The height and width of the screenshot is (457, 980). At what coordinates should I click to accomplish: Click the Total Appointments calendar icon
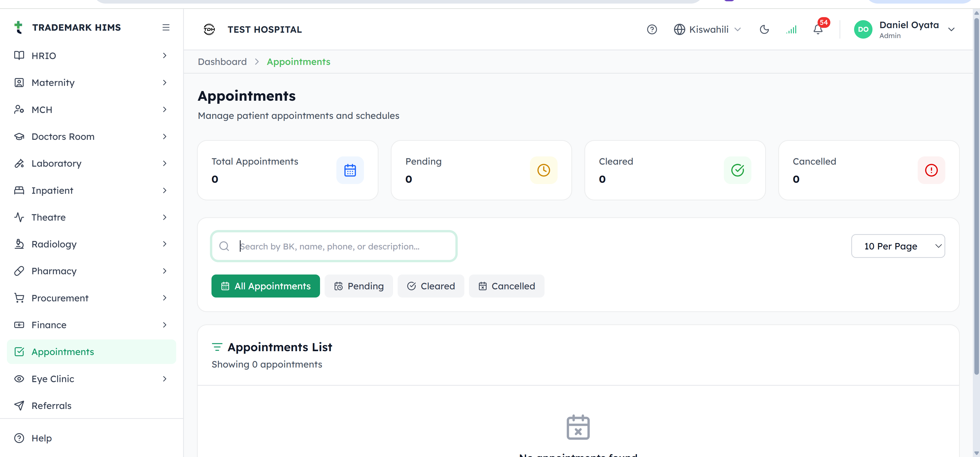pos(350,170)
